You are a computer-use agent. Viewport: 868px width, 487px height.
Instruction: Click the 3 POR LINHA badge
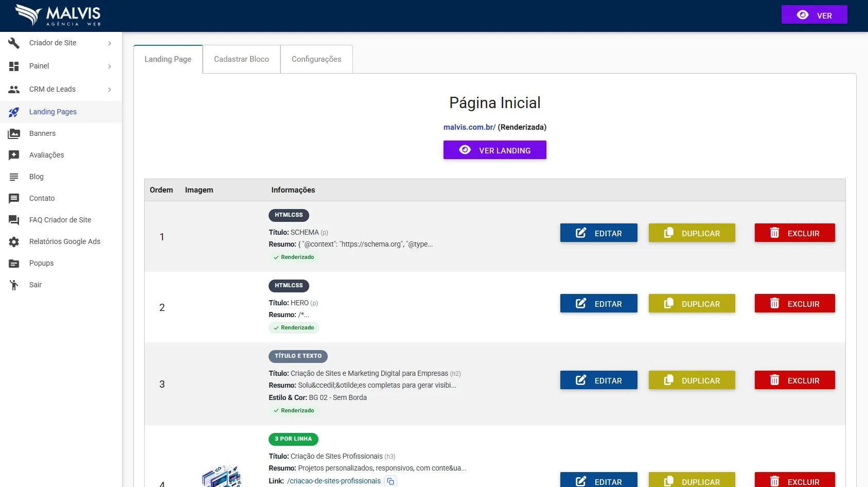[x=293, y=439]
